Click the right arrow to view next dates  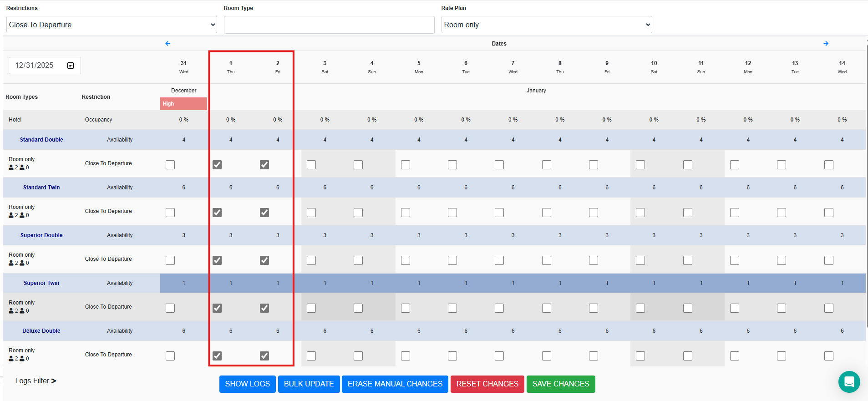[x=826, y=44]
